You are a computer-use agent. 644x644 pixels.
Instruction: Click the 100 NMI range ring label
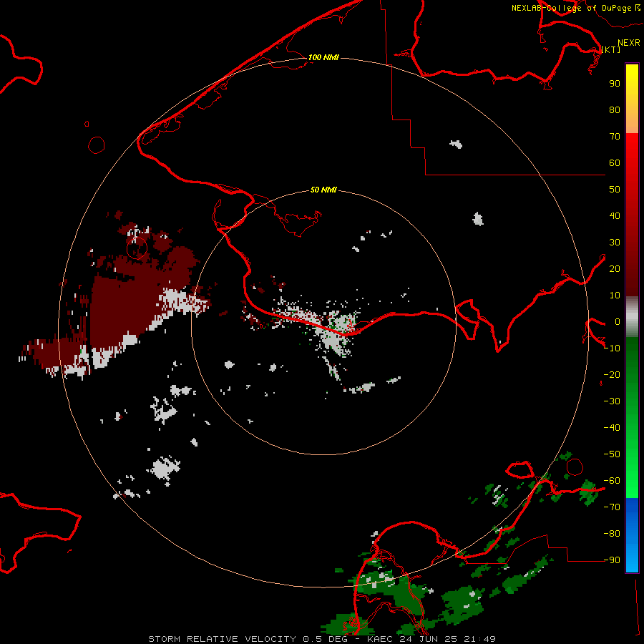click(x=323, y=57)
